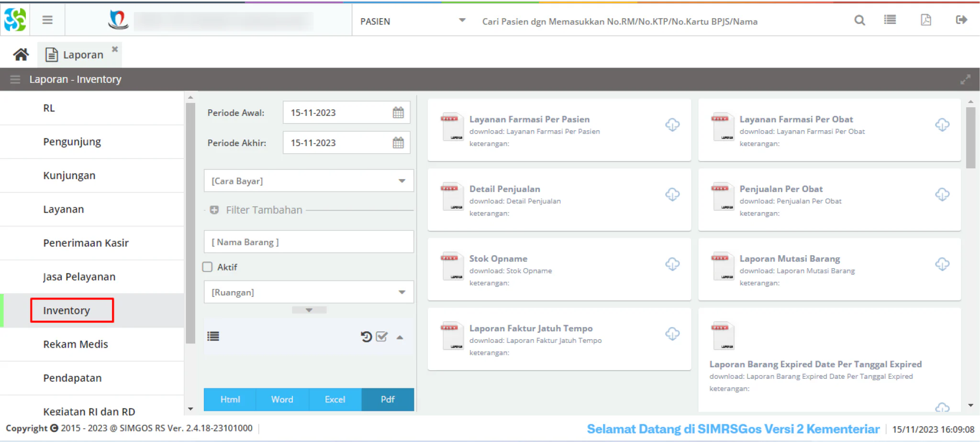This screenshot has height=442, width=980.
Task: Select Html output format
Action: click(230, 399)
